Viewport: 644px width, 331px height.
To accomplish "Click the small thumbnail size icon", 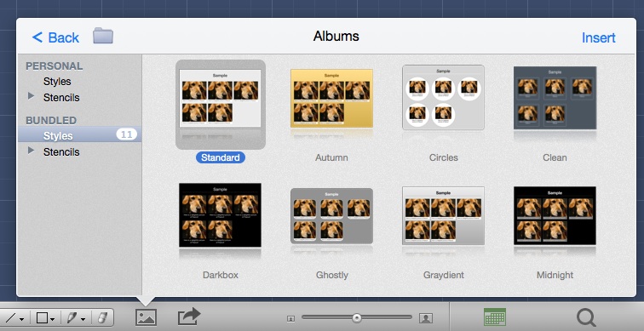I will pos(290,318).
